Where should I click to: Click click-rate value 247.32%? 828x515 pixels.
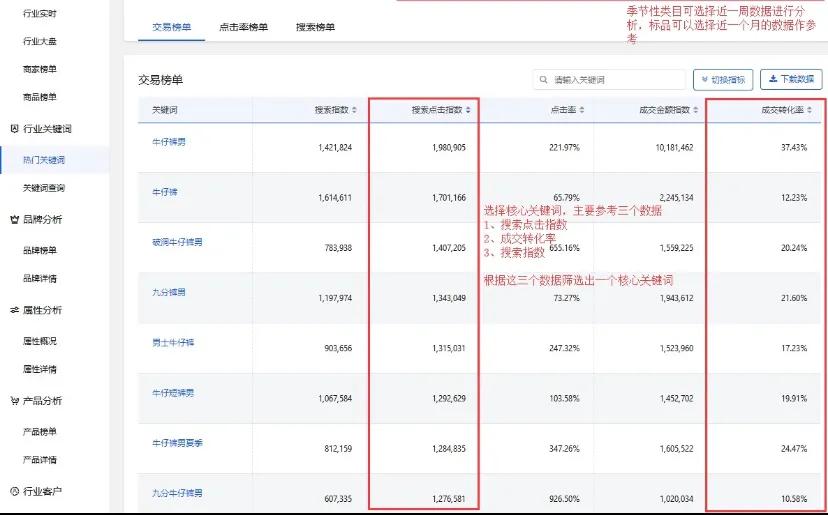click(x=564, y=348)
